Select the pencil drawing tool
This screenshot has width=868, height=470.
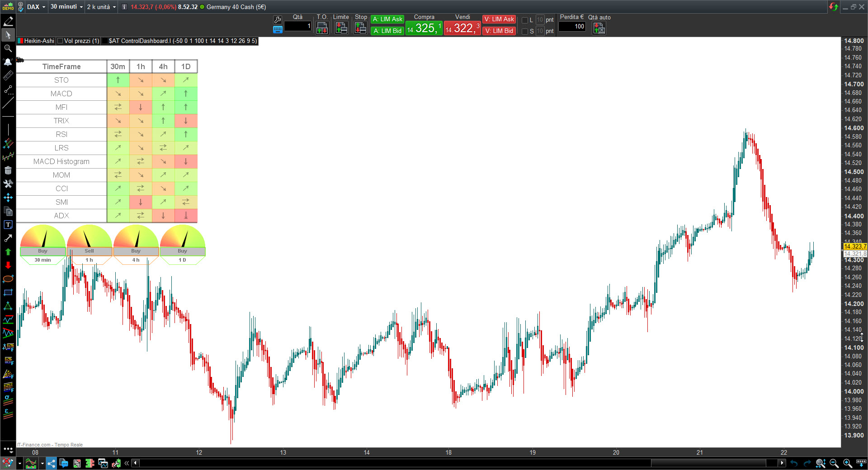pyautogui.click(x=8, y=21)
